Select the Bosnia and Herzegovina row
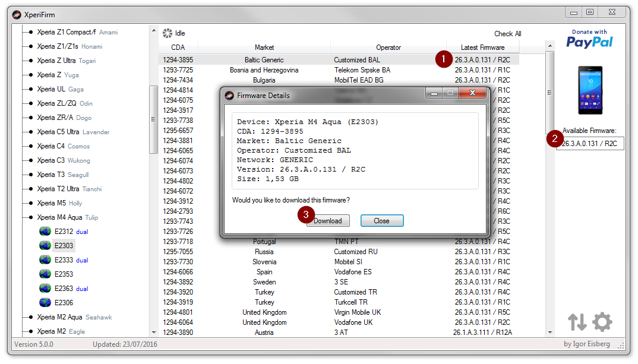This screenshot has width=638, height=364. (x=339, y=70)
